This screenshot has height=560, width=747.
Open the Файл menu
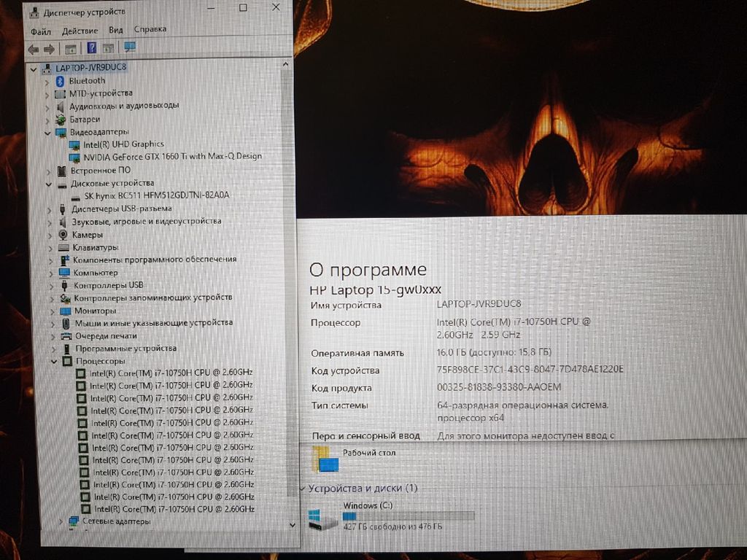point(41,32)
